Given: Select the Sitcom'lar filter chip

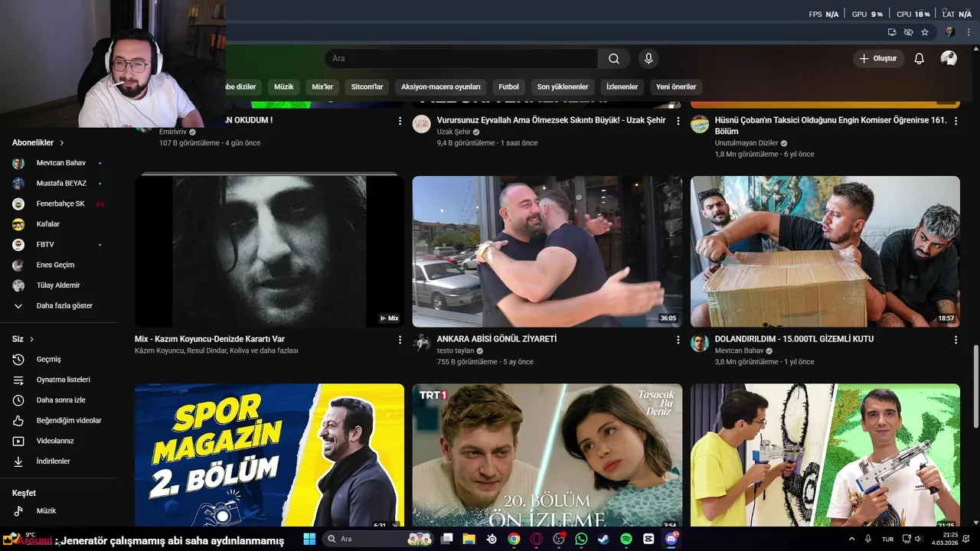Looking at the screenshot, I should click(367, 86).
